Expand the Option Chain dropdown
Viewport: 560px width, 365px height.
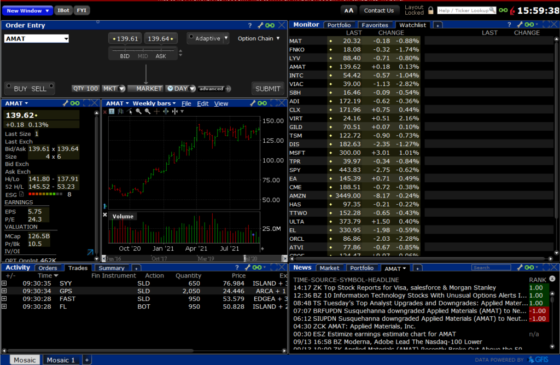point(259,39)
